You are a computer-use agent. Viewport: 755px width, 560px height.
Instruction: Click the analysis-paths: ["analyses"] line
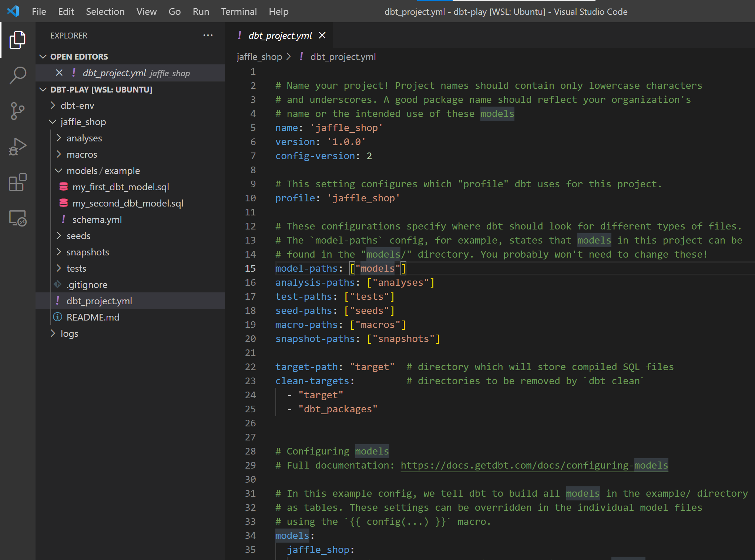[x=355, y=282]
